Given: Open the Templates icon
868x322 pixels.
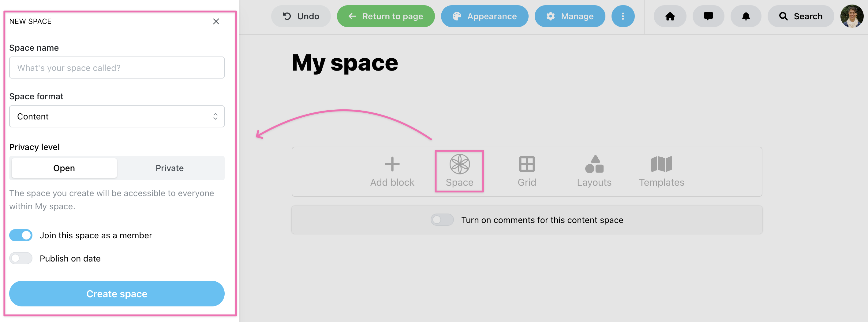Looking at the screenshot, I should [661, 164].
